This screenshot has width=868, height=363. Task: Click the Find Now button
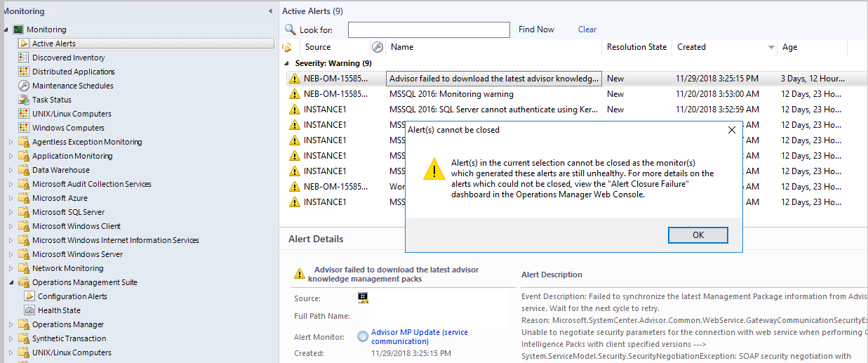point(536,29)
